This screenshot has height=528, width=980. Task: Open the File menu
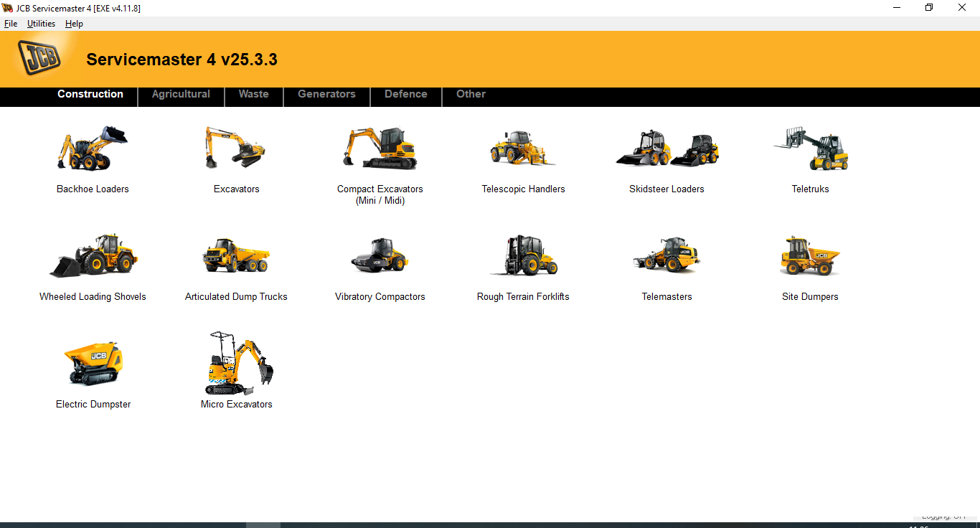(11, 24)
